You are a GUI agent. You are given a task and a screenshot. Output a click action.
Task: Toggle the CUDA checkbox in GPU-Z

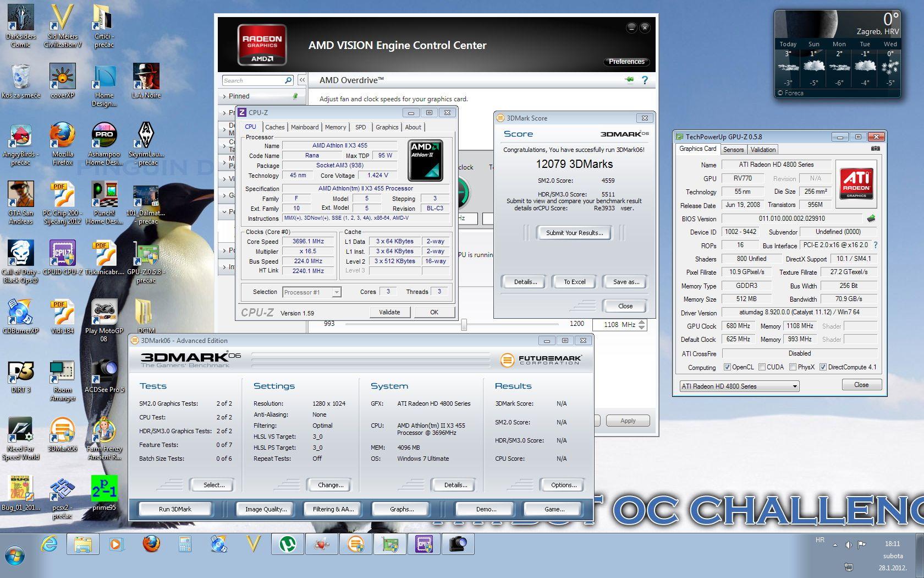pos(762,367)
